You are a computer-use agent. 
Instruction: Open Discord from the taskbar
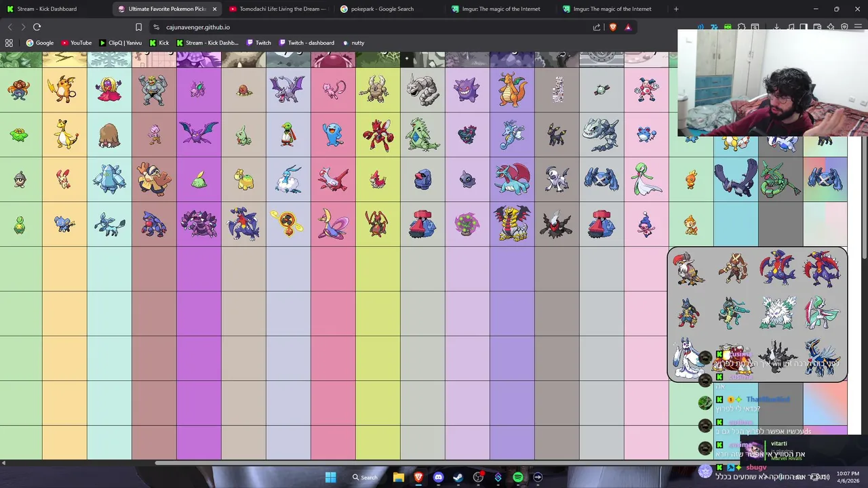pyautogui.click(x=438, y=477)
